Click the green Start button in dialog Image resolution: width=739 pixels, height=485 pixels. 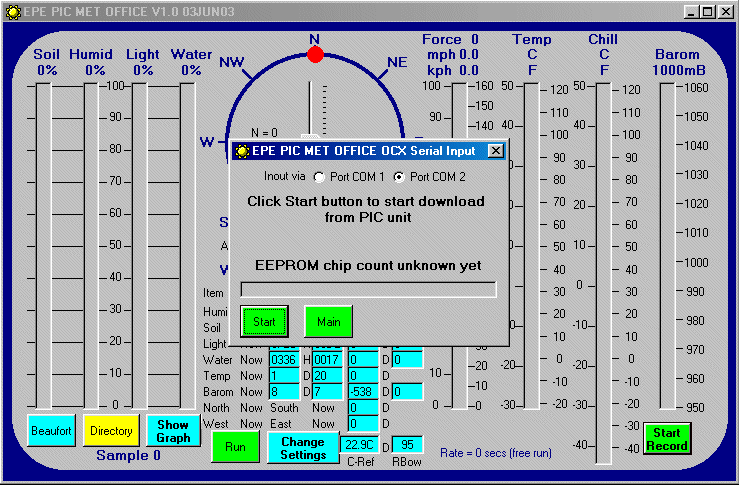[264, 322]
